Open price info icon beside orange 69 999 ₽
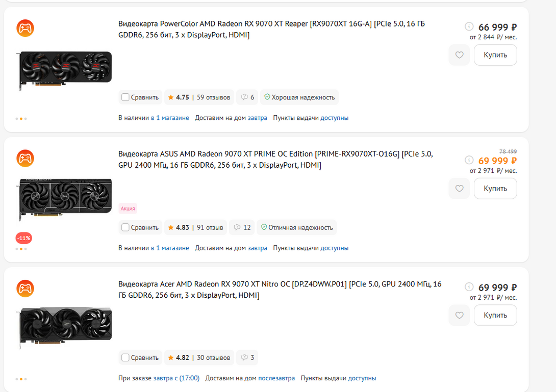Screen dimensions: 556x392 [469, 160]
